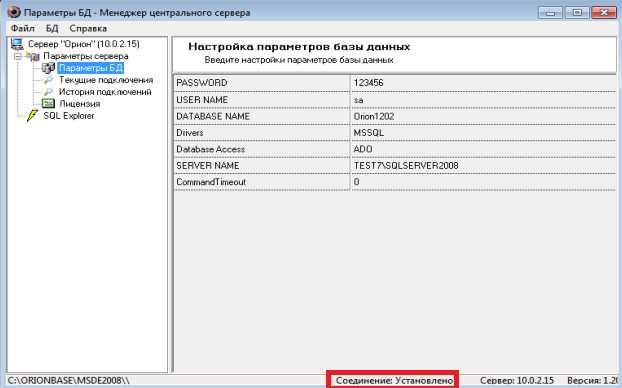The width and height of the screenshot is (622, 388).
Task: Click the application icon in title bar
Action: click(13, 12)
